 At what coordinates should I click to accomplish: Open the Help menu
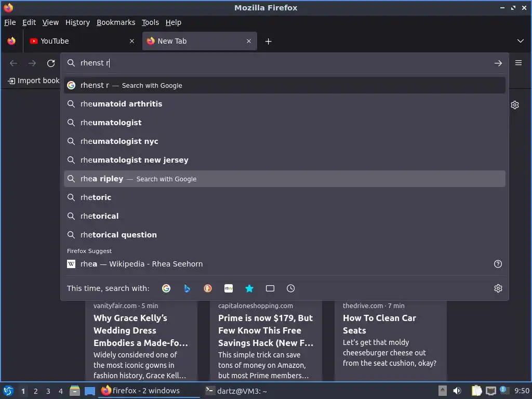click(x=174, y=22)
